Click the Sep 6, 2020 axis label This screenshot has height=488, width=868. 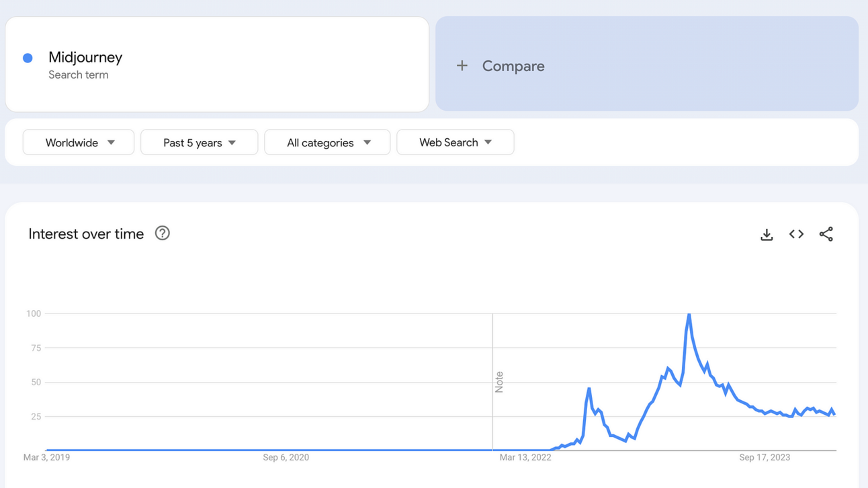[x=286, y=457]
